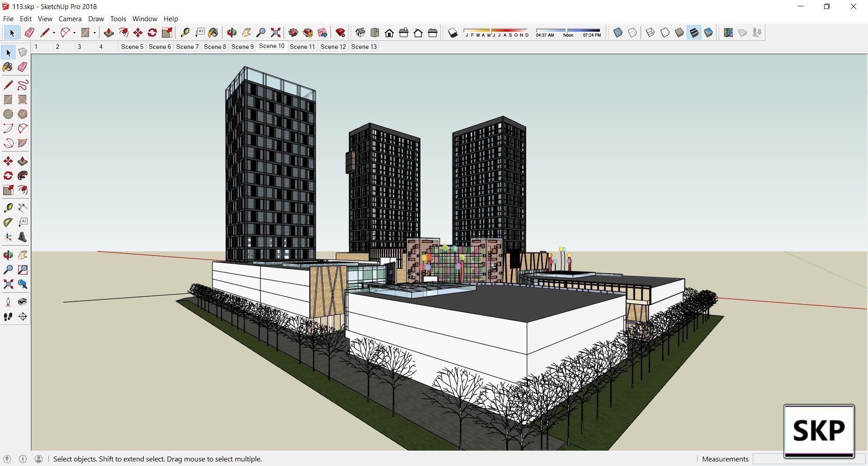Toggle Shadows on or off

pyautogui.click(x=453, y=33)
